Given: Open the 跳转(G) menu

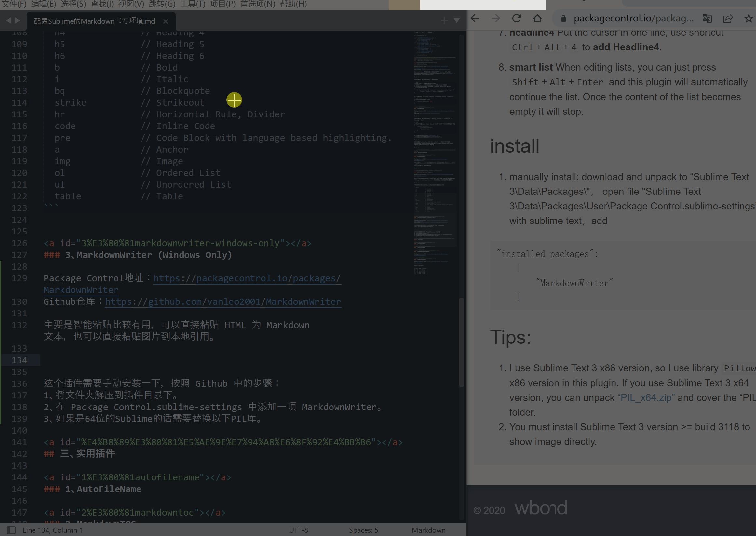Looking at the screenshot, I should coord(162,4).
